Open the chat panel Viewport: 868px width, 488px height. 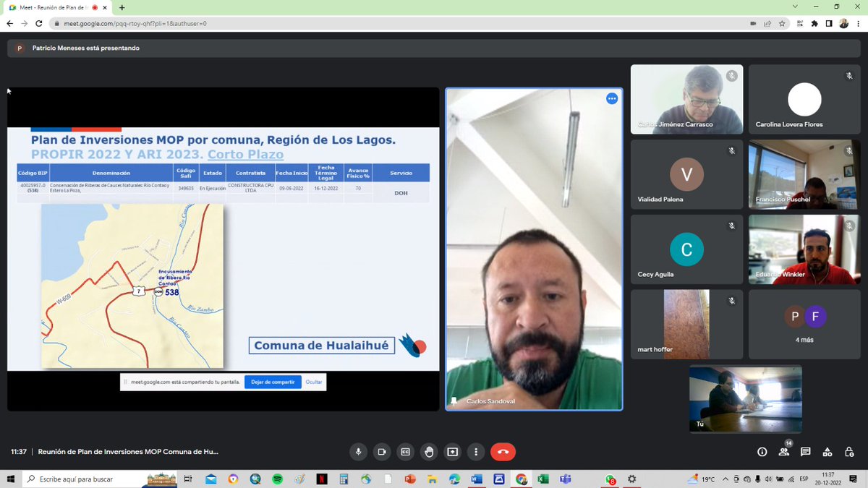pyautogui.click(x=806, y=452)
